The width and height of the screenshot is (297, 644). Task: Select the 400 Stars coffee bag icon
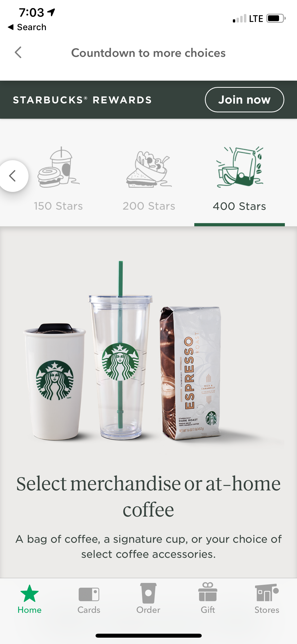click(x=240, y=167)
